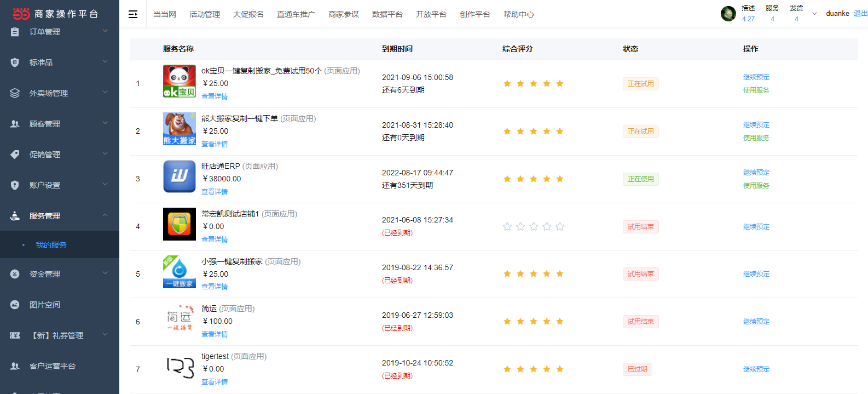Click empty star rating of 常宏凯测试店铺1
The image size is (868, 394).
534,227
